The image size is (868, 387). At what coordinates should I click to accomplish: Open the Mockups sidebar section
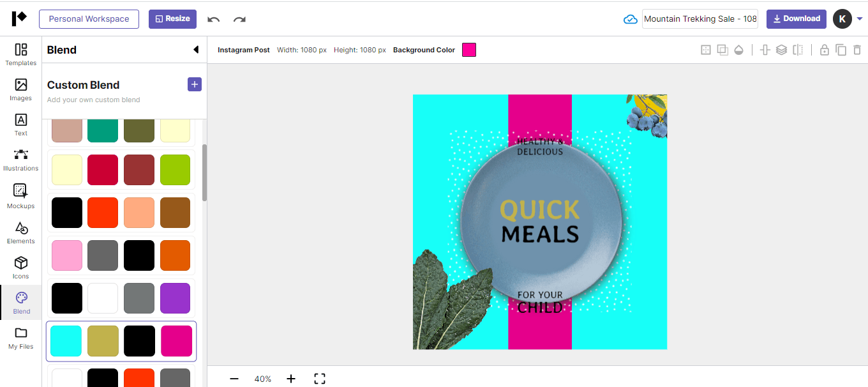point(21,196)
